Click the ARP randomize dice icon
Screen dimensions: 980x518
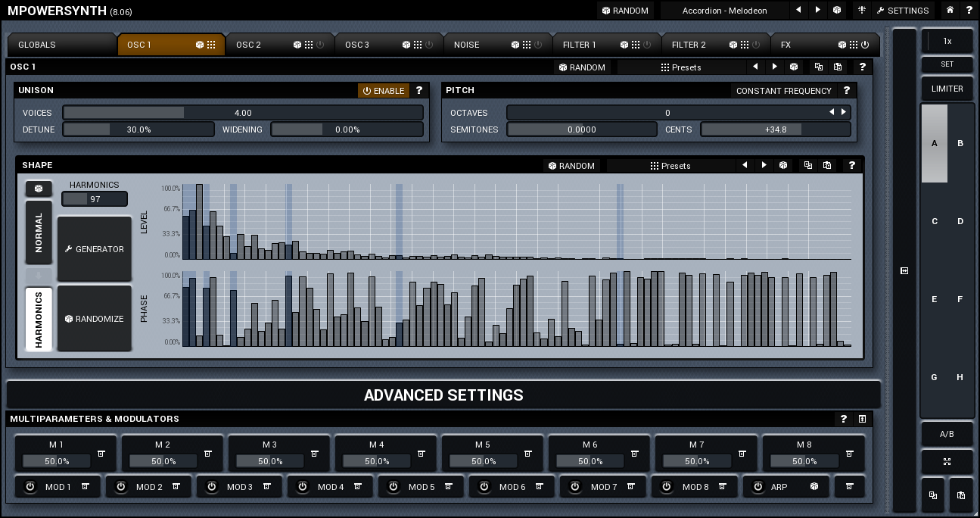click(814, 487)
